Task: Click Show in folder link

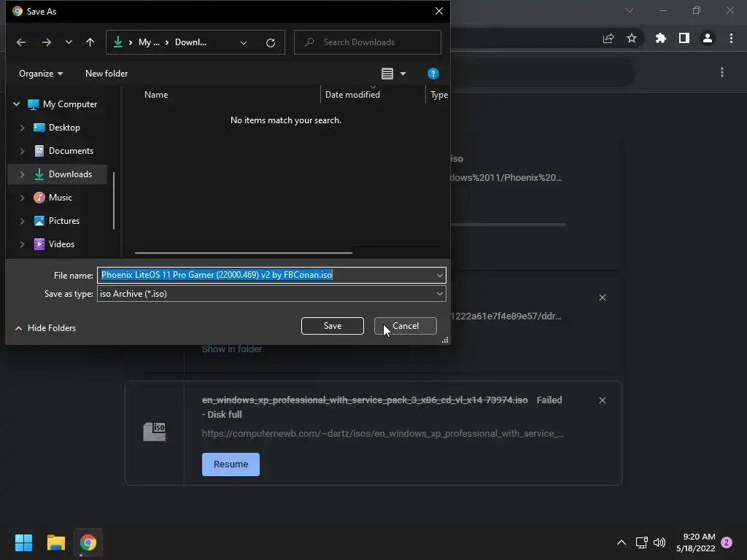Action: click(232, 349)
